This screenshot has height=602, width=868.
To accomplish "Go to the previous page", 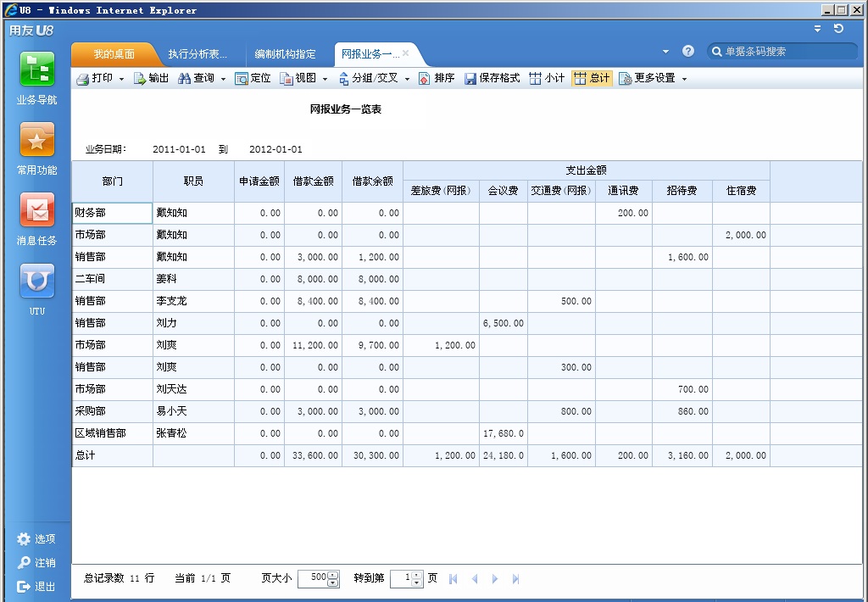I will click(x=475, y=579).
